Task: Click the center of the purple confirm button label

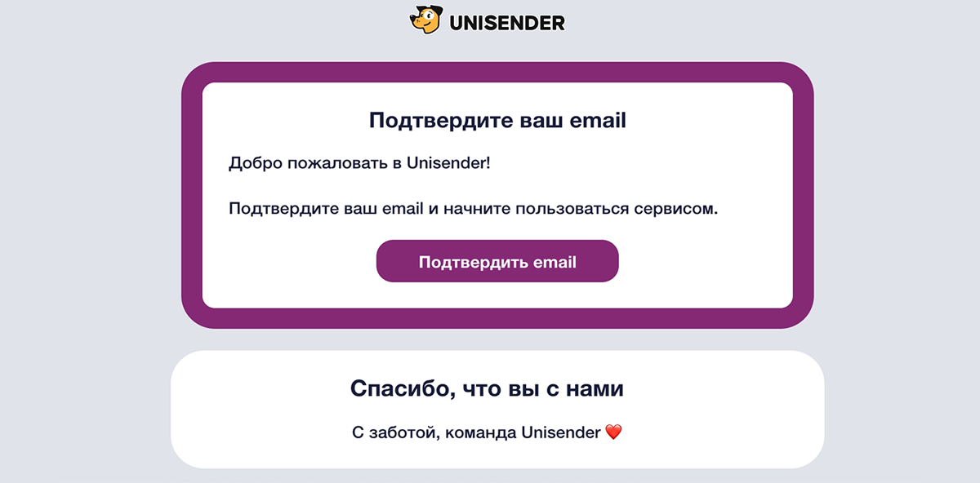Action: (x=497, y=261)
